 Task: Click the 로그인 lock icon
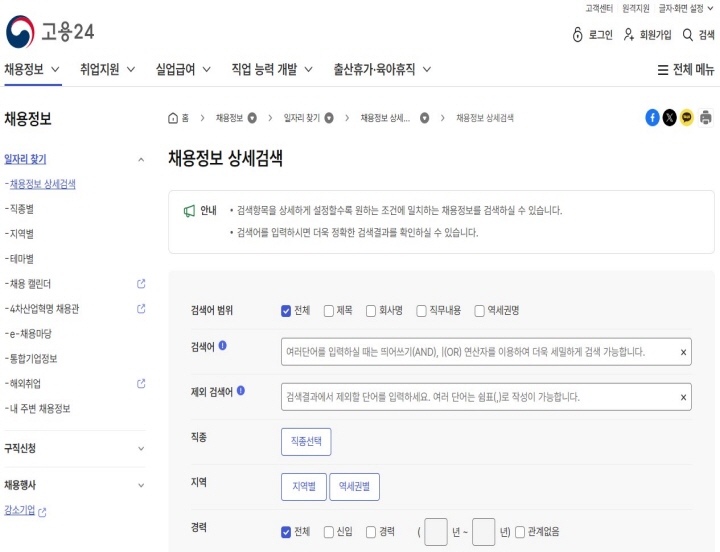tap(577, 35)
